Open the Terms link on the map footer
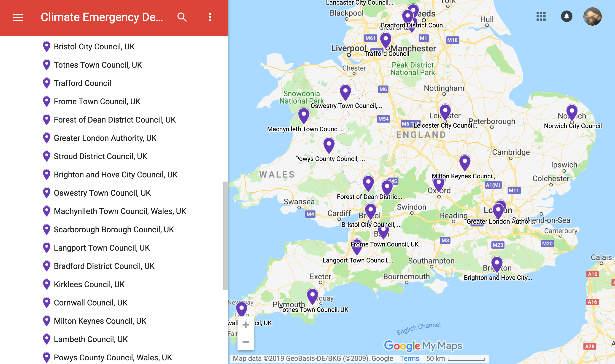The image size is (615, 364). coord(409,358)
